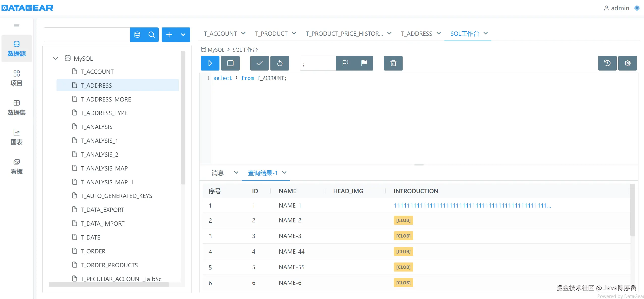This screenshot has width=644, height=299.
Task: Open the dropdown arrow next to add button
Action: pyautogui.click(x=183, y=35)
